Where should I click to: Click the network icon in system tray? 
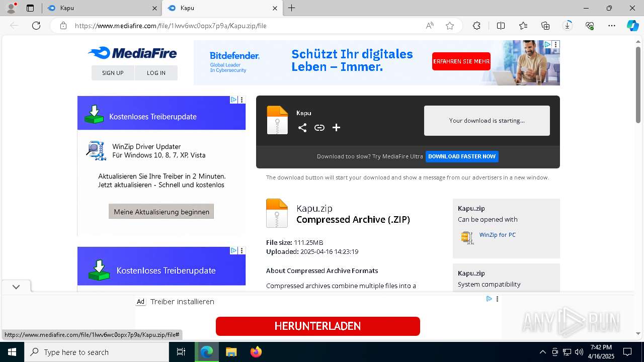click(x=567, y=352)
